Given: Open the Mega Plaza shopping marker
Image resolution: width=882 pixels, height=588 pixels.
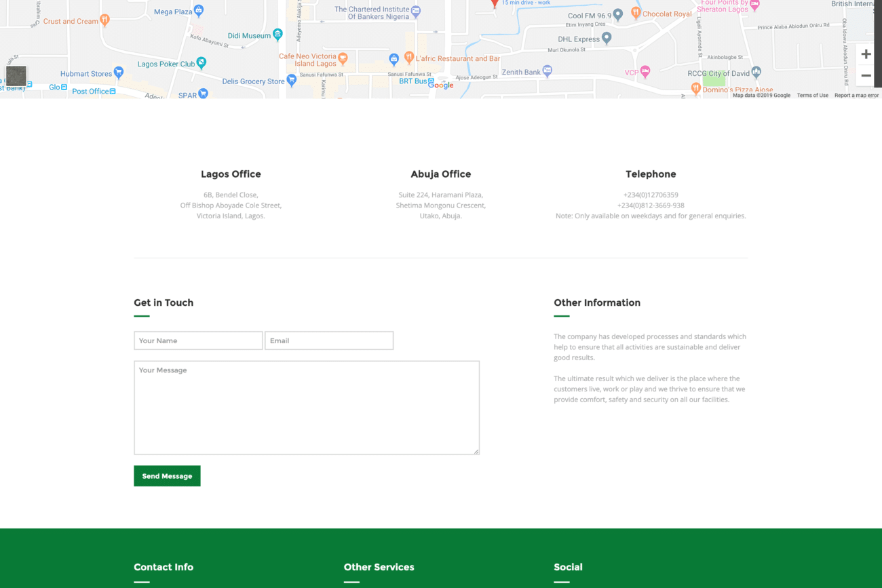Looking at the screenshot, I should pos(198,10).
